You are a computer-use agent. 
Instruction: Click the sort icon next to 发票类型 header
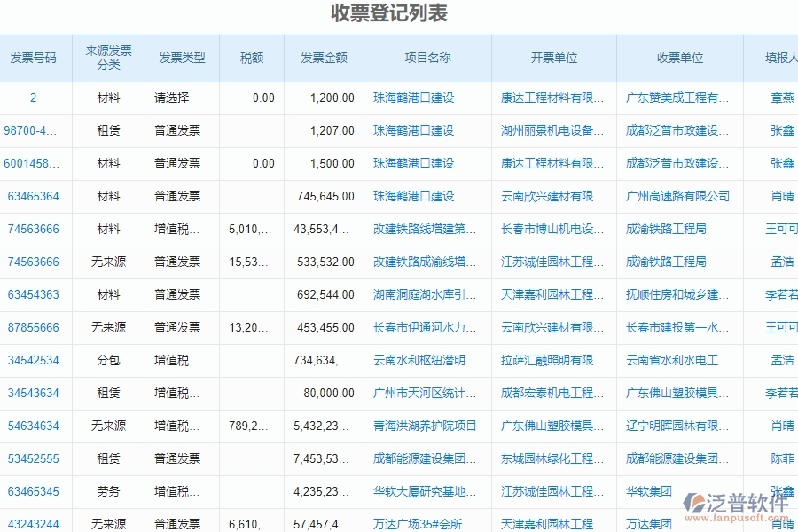pos(208,58)
